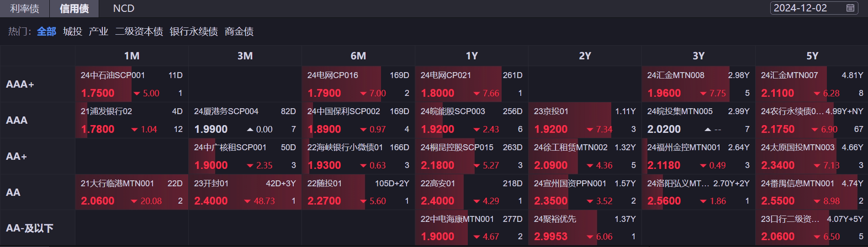Choose the 商金债 filter

point(239,32)
